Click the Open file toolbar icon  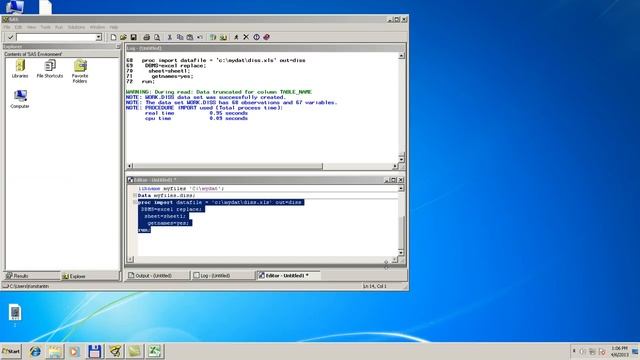tap(123, 37)
